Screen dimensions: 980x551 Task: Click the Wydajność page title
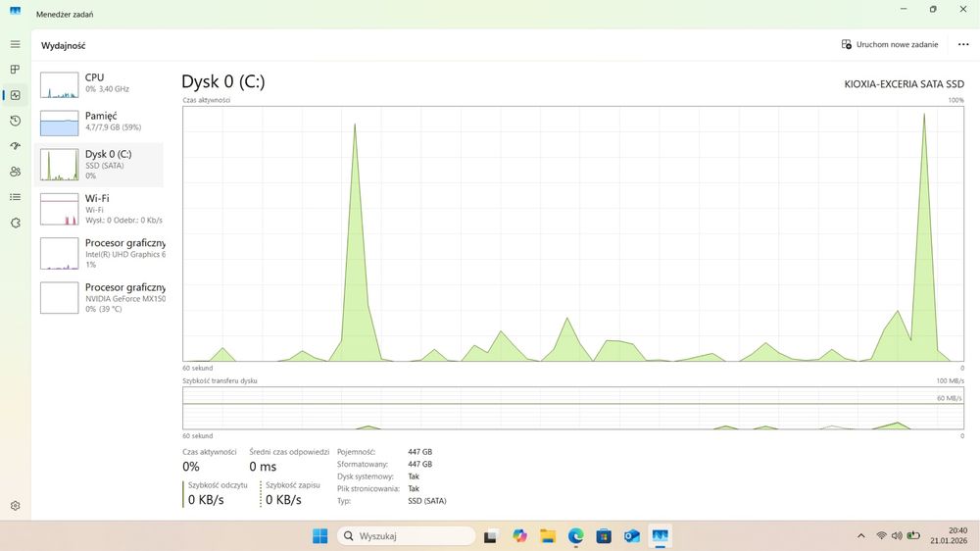[63, 46]
